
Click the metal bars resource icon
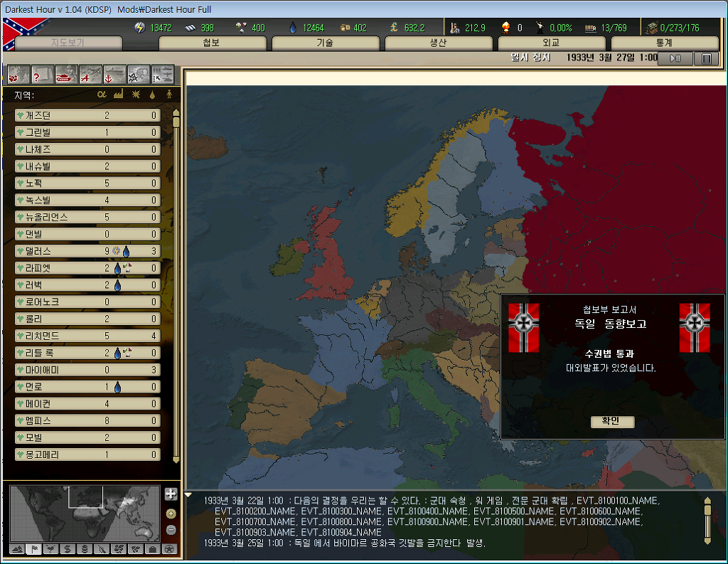(191, 28)
